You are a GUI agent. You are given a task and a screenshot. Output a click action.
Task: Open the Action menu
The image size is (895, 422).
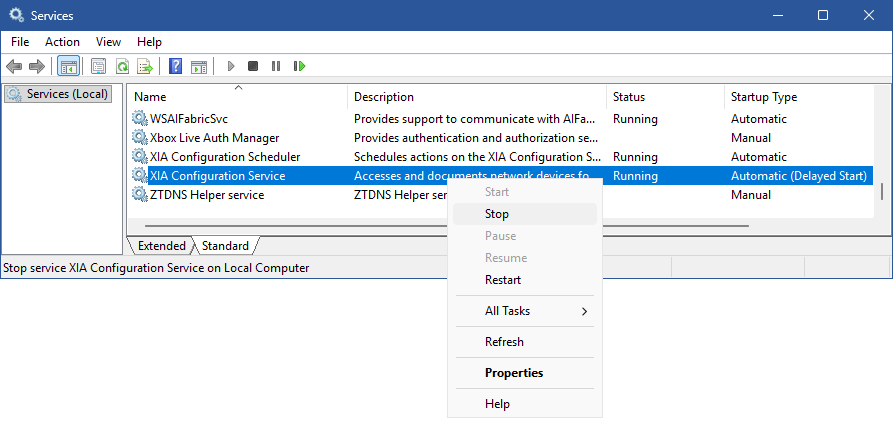pyautogui.click(x=62, y=42)
